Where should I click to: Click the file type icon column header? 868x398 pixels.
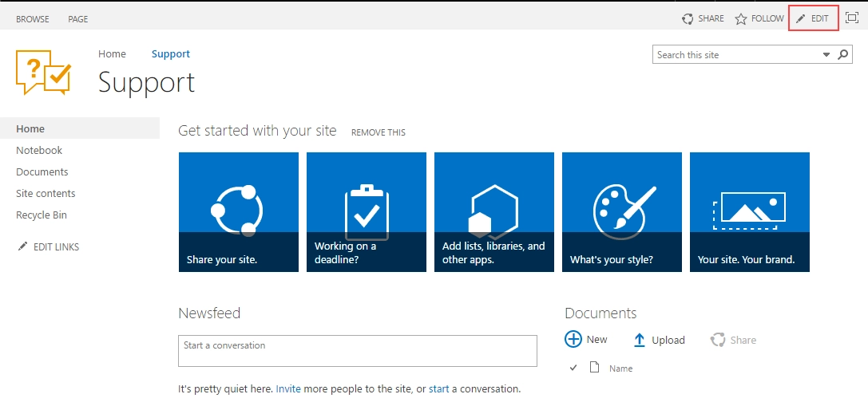(x=595, y=367)
